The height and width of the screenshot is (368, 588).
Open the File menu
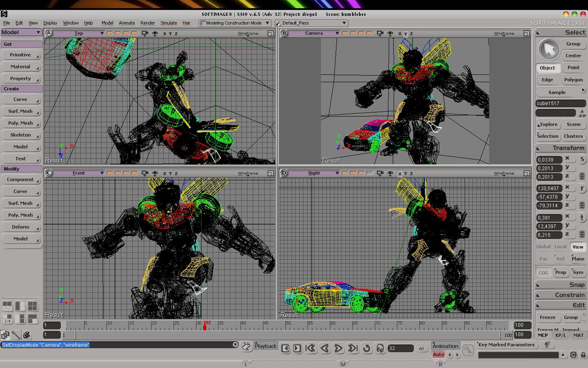pyautogui.click(x=7, y=23)
